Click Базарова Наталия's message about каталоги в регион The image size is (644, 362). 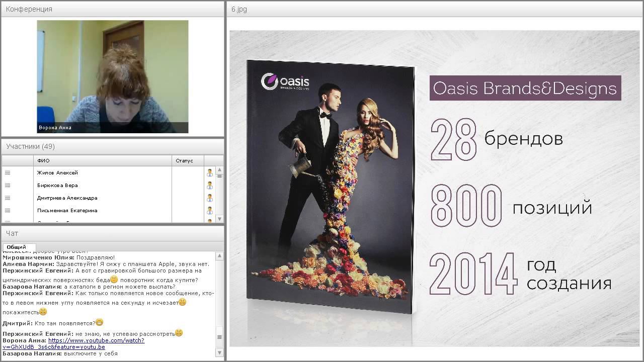89,287
